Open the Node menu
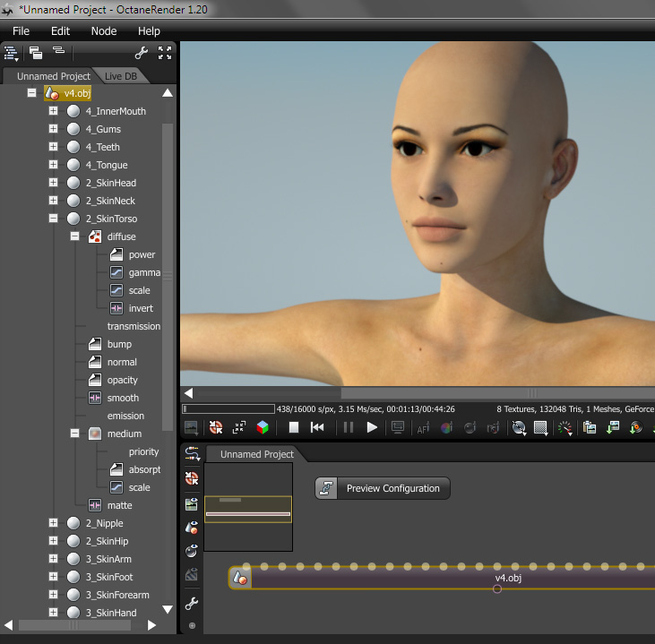Image resolution: width=655 pixels, height=644 pixels. coord(104,30)
